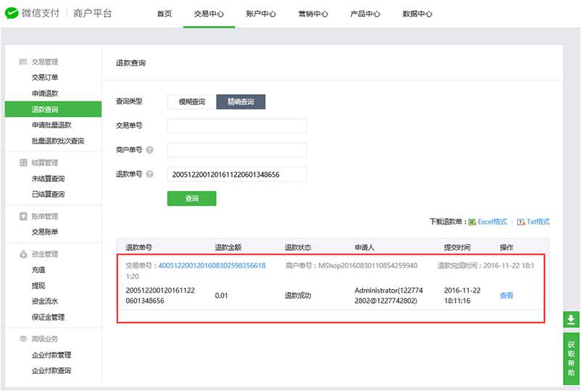Image resolution: width=584 pixels, height=392 pixels.
Task: Open the 交易中心 tab
Action: pyautogui.click(x=209, y=14)
